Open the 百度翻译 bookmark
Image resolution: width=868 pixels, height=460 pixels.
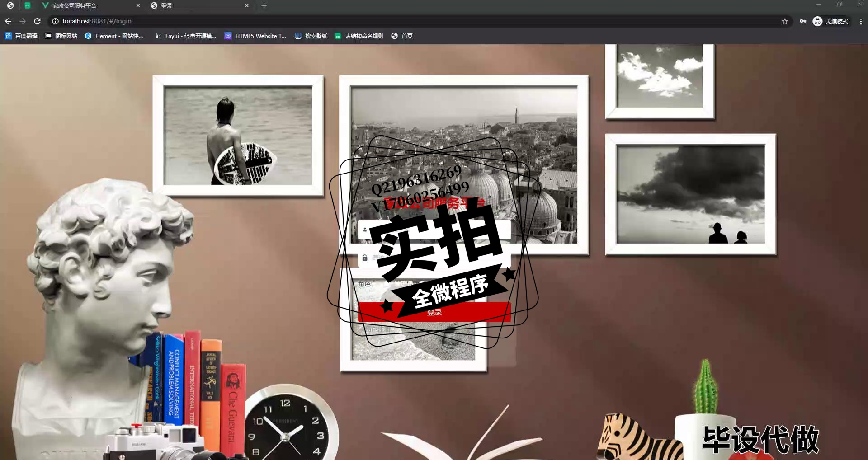coord(21,36)
